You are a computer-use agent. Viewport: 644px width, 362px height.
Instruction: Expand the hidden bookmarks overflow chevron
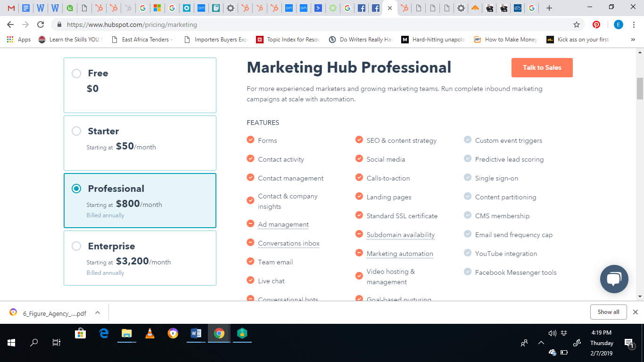[x=633, y=40]
